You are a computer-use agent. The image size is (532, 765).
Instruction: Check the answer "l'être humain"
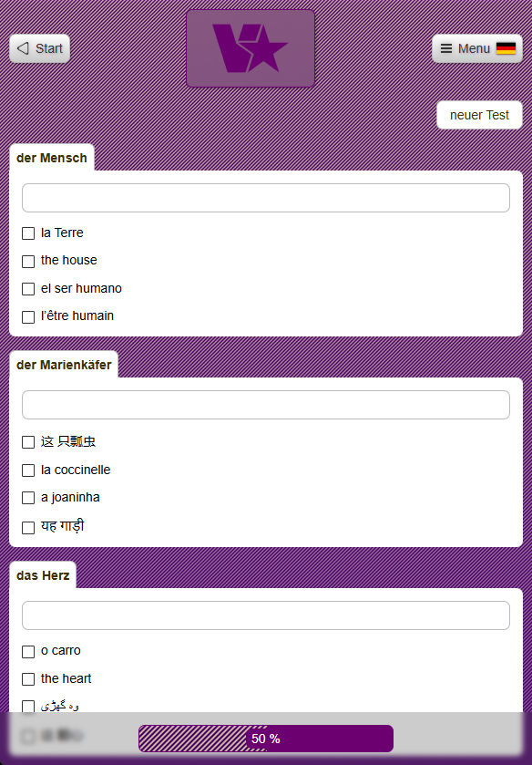point(28,316)
